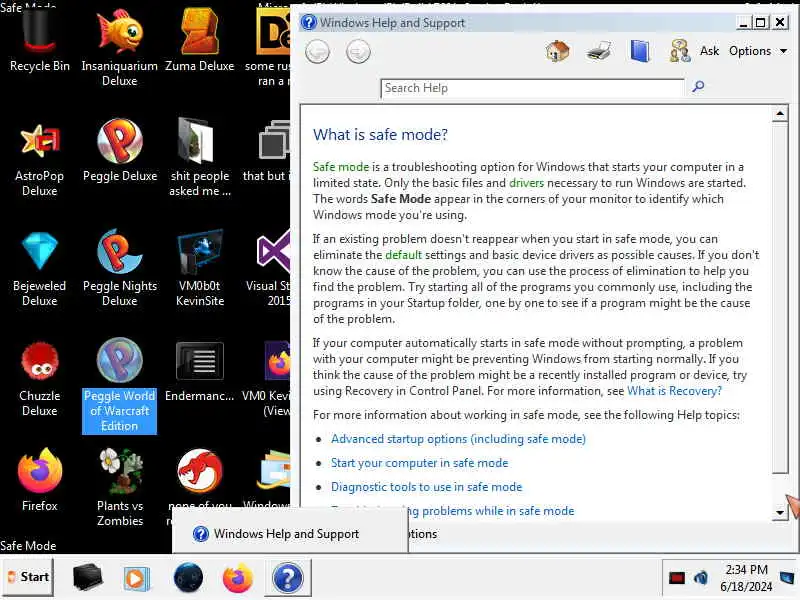Image resolution: width=800 pixels, height=600 pixels.
Task: Click the Ask person icon
Action: [x=680, y=51]
